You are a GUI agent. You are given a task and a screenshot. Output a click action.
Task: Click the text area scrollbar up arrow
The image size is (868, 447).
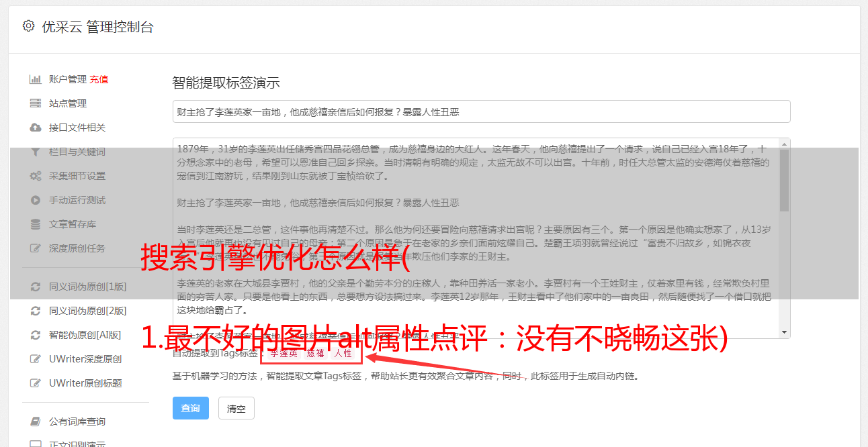784,144
